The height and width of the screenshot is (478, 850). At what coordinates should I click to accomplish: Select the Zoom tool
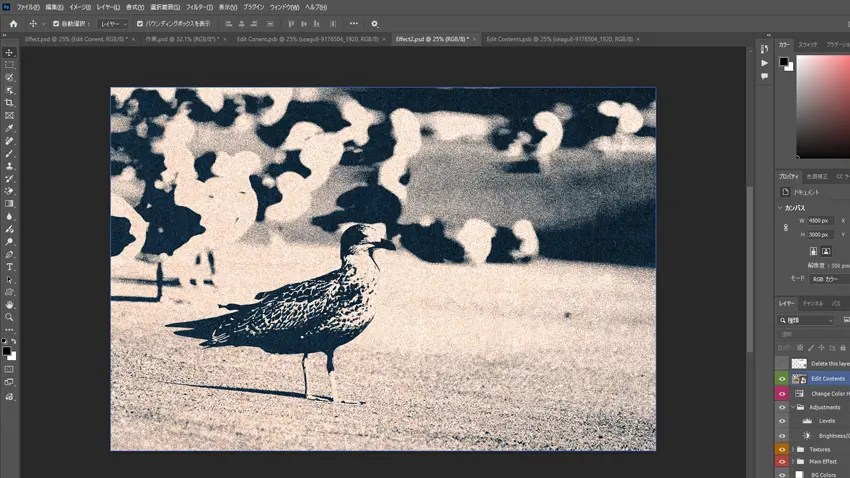pos(10,317)
